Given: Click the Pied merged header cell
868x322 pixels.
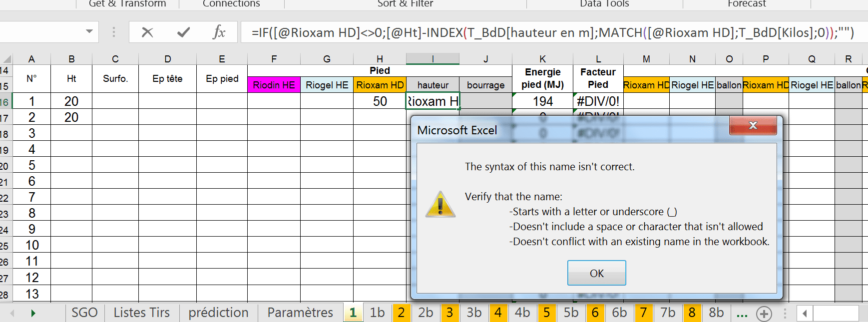Looking at the screenshot, I should [380, 70].
